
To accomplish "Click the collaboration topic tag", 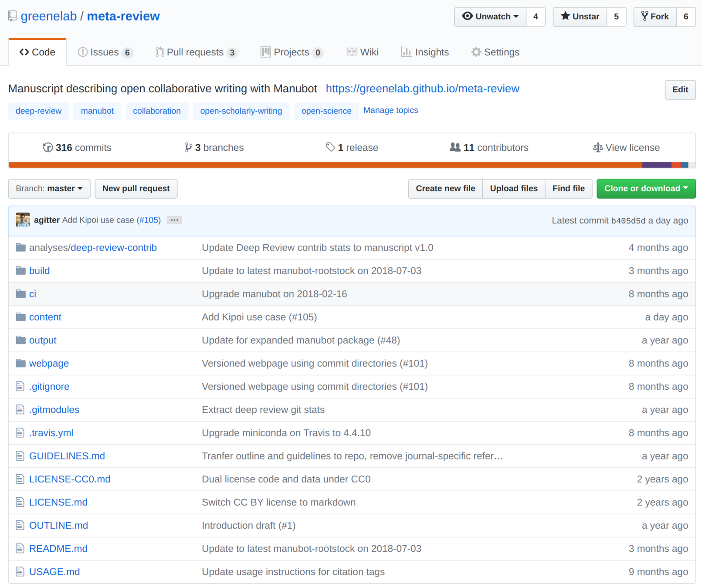I will tap(157, 111).
